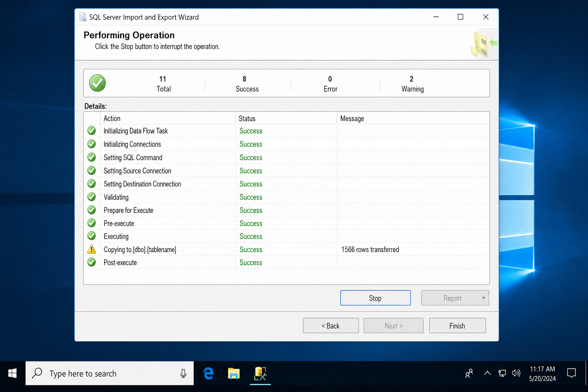588x392 pixels.
Task: Select the Setting Source Connection row text
Action: [x=137, y=171]
